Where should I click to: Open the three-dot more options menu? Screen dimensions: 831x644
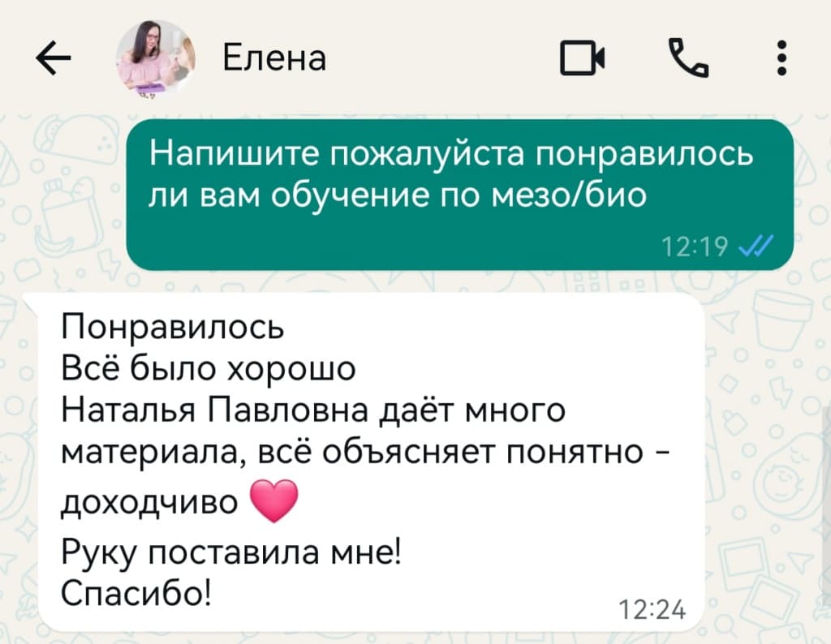pos(781,58)
